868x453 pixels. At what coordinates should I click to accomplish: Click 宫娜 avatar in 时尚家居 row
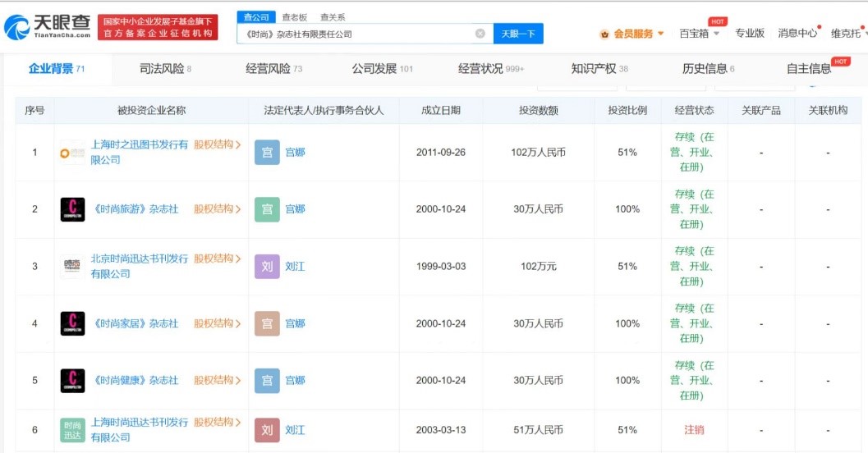267,323
